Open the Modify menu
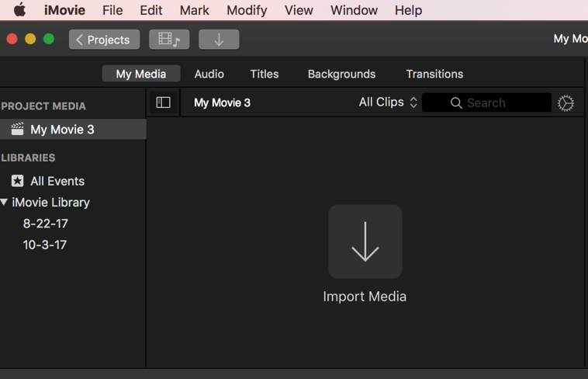The image size is (588, 379). click(x=247, y=10)
